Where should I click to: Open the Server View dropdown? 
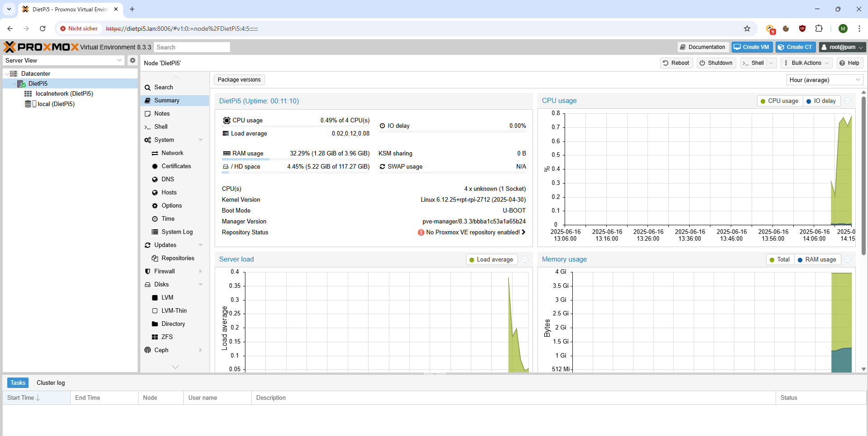[x=120, y=60]
